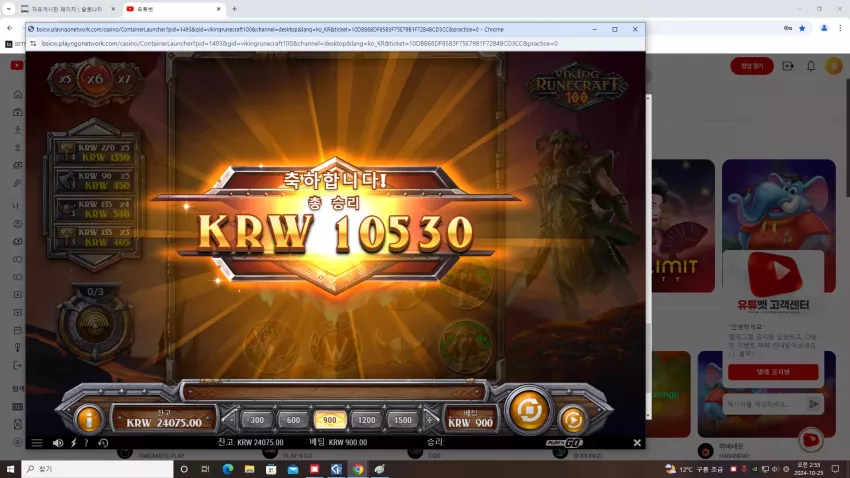The image size is (850, 478).
Task: Open Chrome from the Windows taskbar
Action: coord(358,469)
